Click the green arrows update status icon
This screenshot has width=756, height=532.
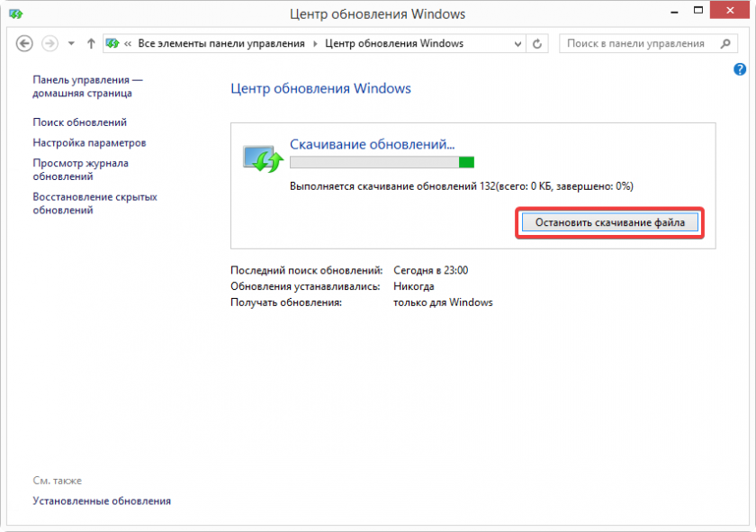264,158
